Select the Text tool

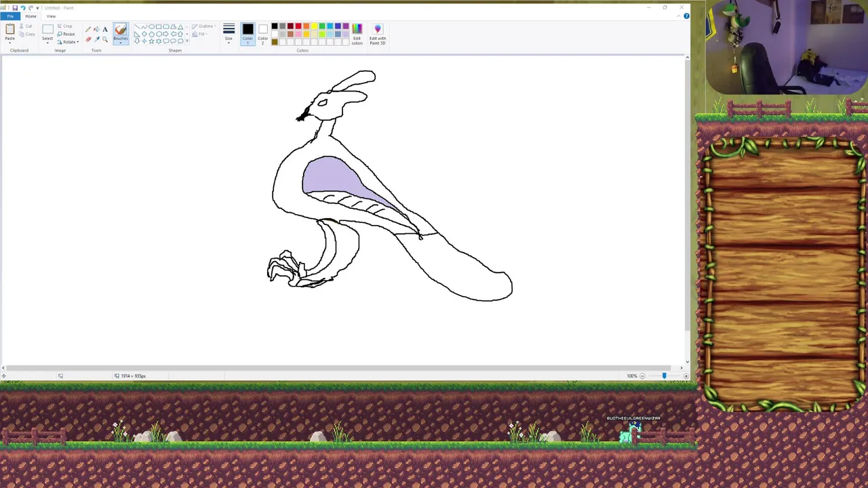click(105, 29)
